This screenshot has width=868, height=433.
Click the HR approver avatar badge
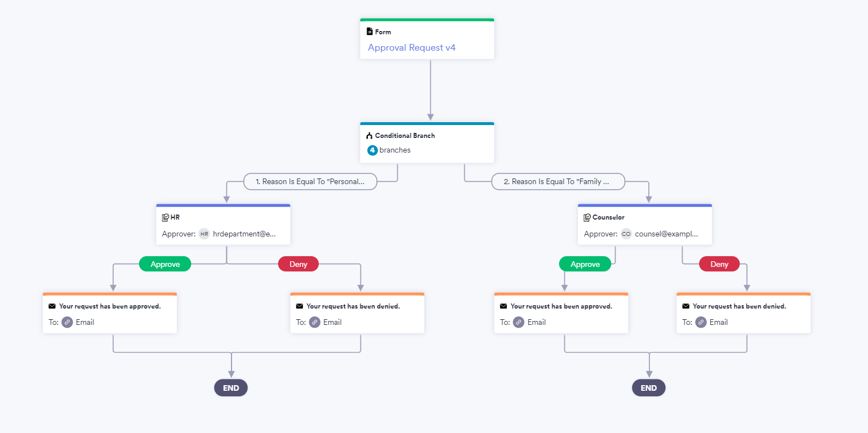(204, 234)
